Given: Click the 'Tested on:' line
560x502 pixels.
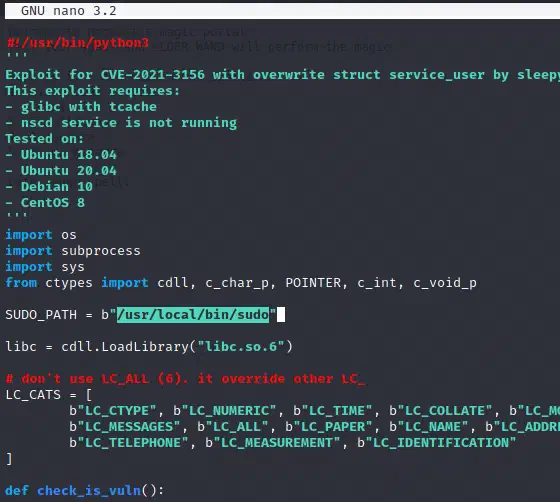Looking at the screenshot, I should [x=44, y=139].
